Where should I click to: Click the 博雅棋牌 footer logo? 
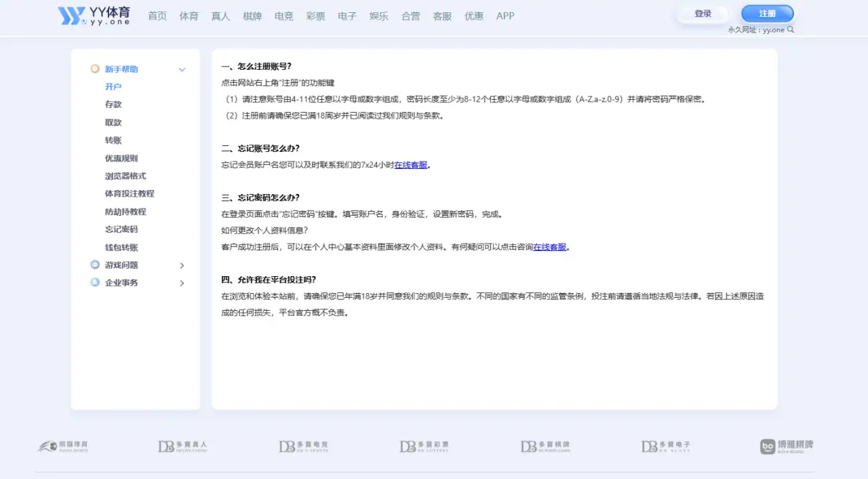click(x=785, y=446)
